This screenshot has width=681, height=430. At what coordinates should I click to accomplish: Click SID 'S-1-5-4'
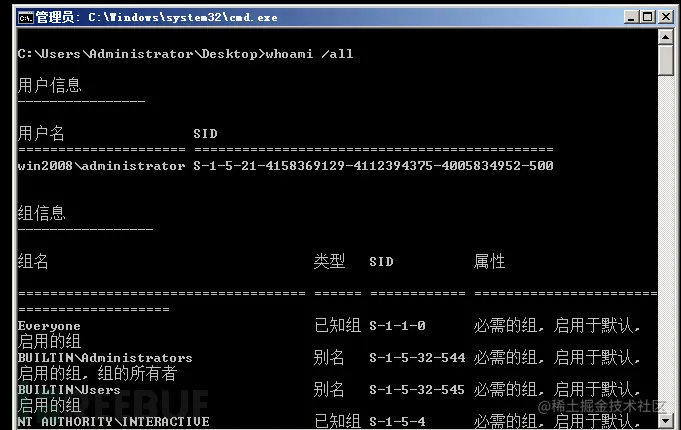coord(397,422)
